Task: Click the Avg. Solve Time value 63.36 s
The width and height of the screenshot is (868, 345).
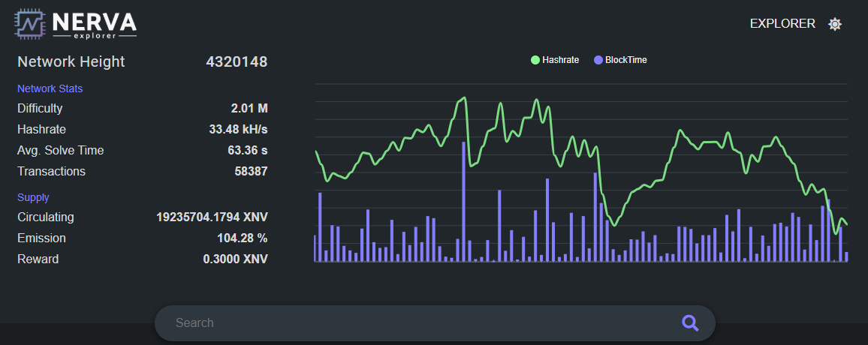Action: pos(248,151)
